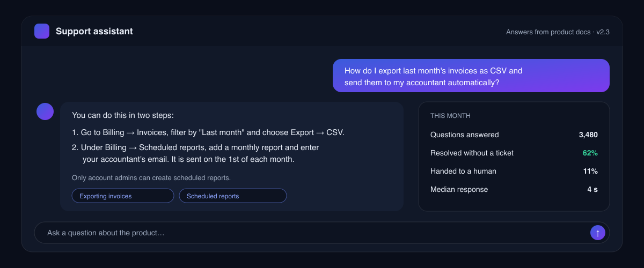The width and height of the screenshot is (644, 268).
Task: Click the 11% value
Action: tap(590, 172)
